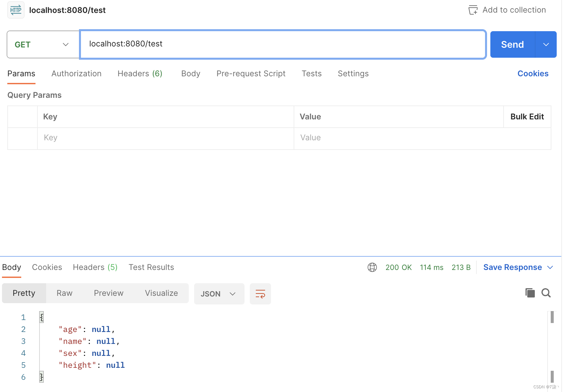Open the Test Results tab
Image resolution: width=564 pixels, height=392 pixels.
[151, 267]
